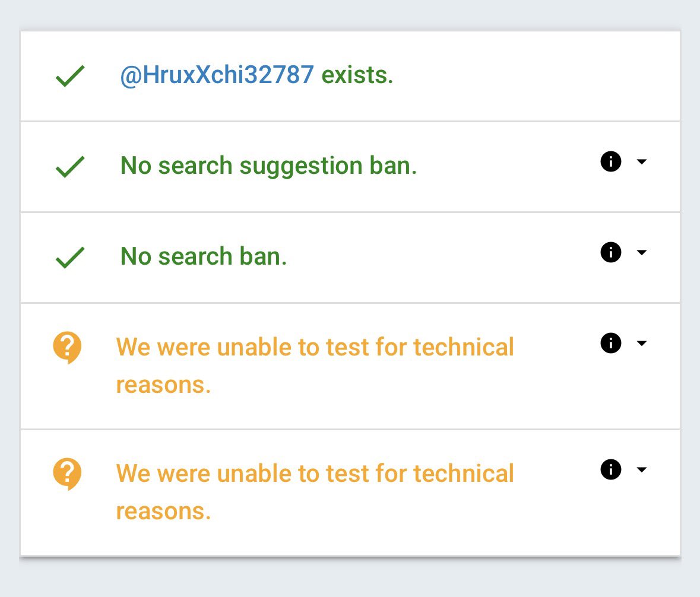This screenshot has width=700, height=597.
Task: Click the green checkmark beside the username
Action: pos(70,77)
